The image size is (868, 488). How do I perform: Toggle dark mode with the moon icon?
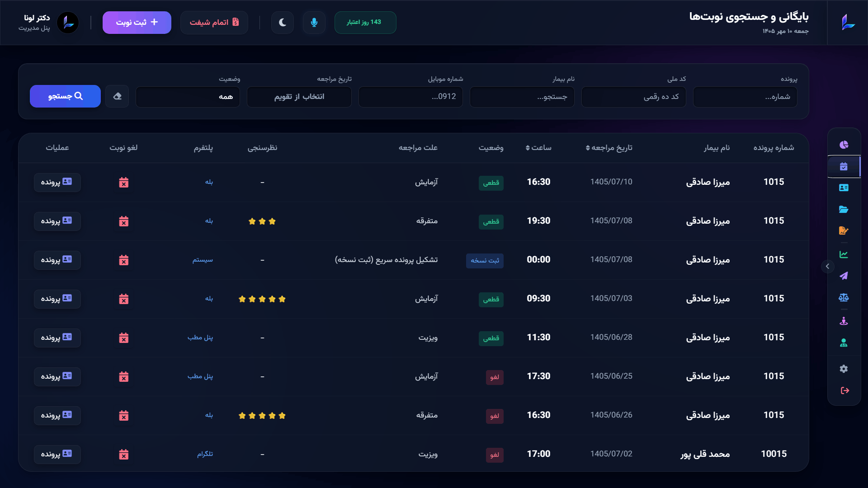283,23
